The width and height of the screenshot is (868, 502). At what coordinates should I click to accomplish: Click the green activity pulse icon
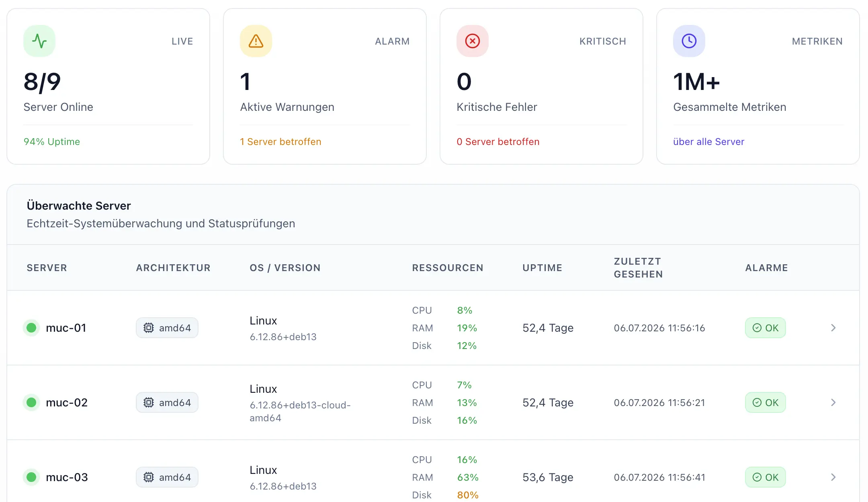point(39,41)
